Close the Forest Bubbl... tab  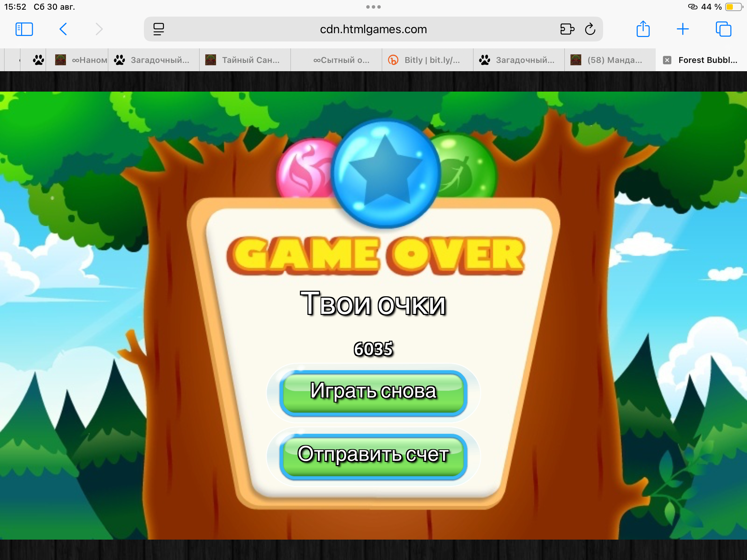pos(667,60)
